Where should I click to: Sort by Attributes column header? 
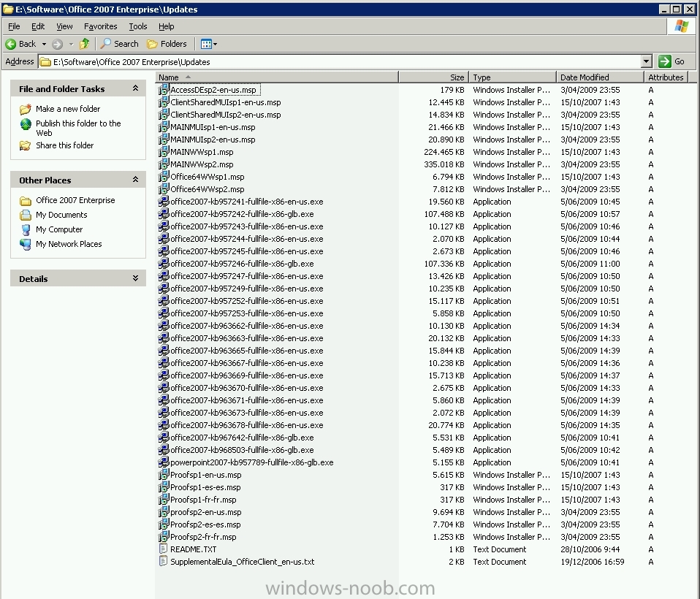pyautogui.click(x=667, y=77)
